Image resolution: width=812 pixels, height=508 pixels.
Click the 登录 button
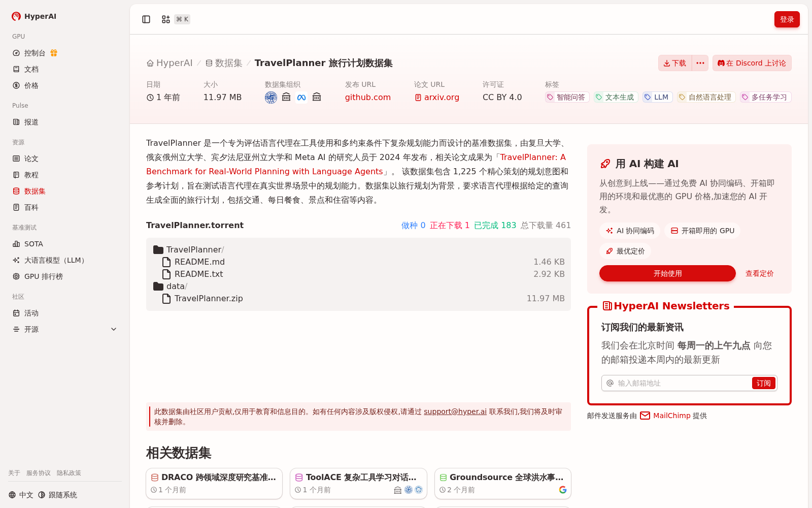tap(787, 19)
